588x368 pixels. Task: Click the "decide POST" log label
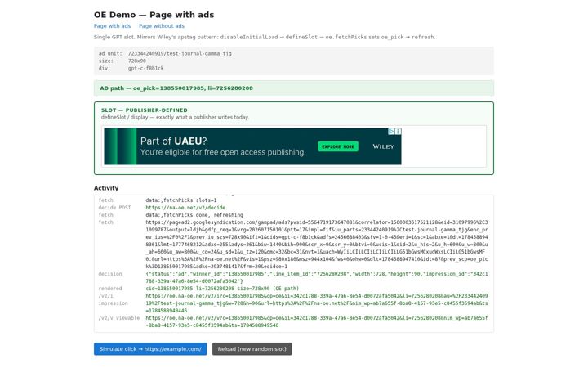114,208
